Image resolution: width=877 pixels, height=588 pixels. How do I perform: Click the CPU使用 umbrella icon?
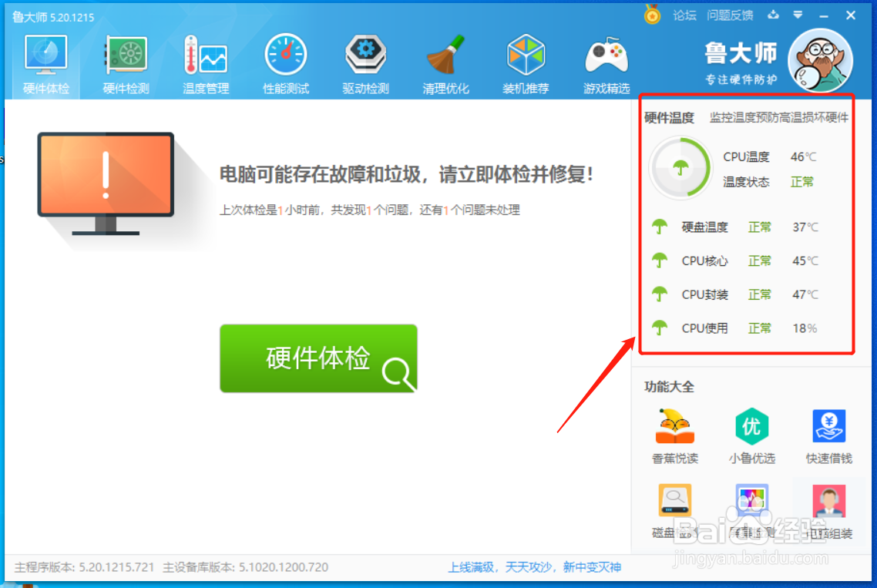tap(660, 328)
